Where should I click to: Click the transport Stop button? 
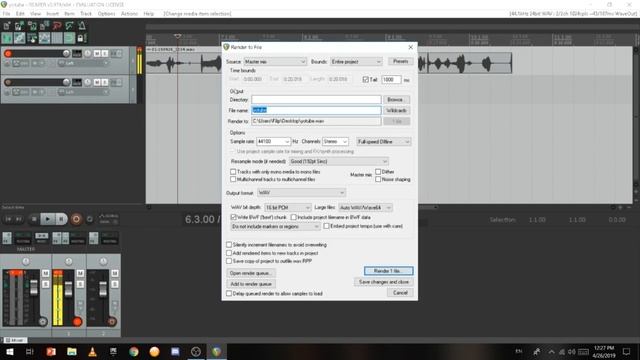coord(34,219)
